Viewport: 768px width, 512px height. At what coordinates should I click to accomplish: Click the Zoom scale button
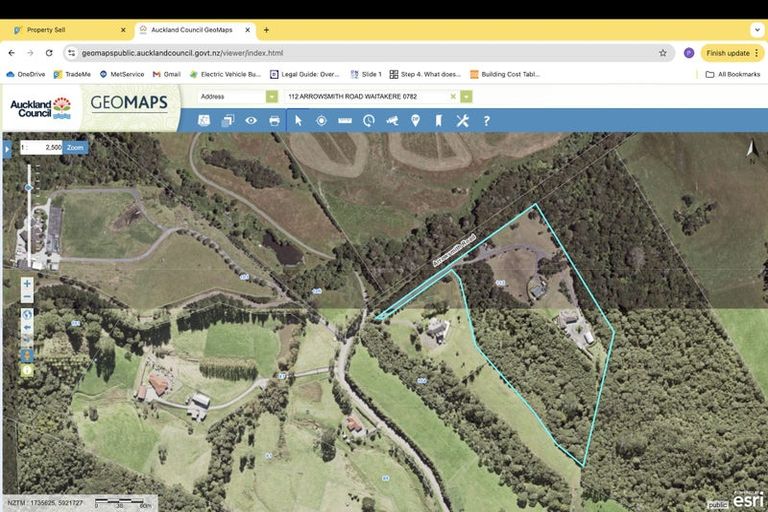click(x=76, y=147)
